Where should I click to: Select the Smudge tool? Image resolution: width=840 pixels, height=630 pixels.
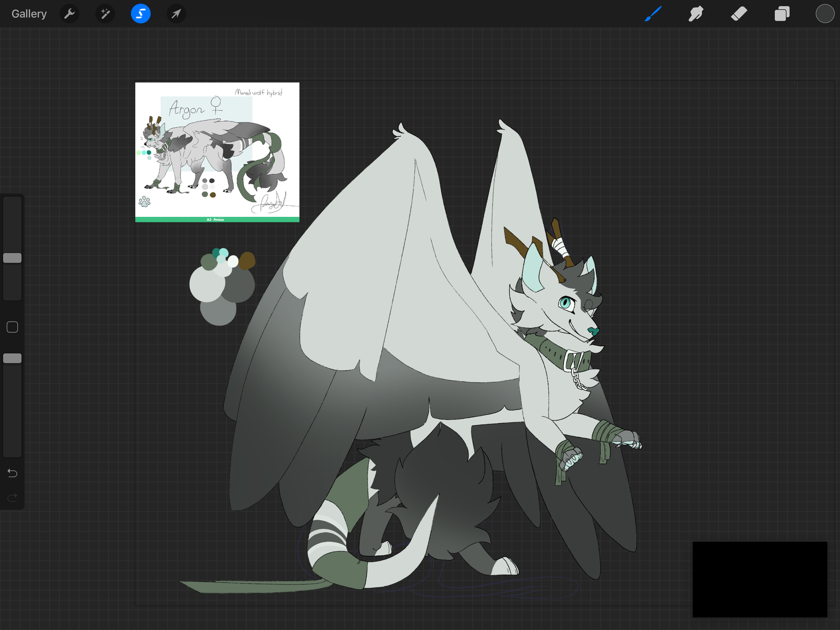pos(696,14)
